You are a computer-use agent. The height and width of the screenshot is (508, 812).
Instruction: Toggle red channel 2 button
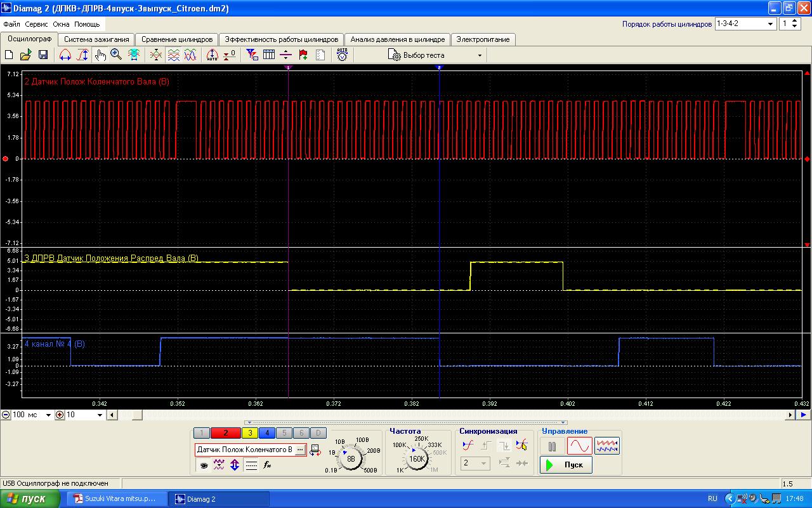pos(226,433)
